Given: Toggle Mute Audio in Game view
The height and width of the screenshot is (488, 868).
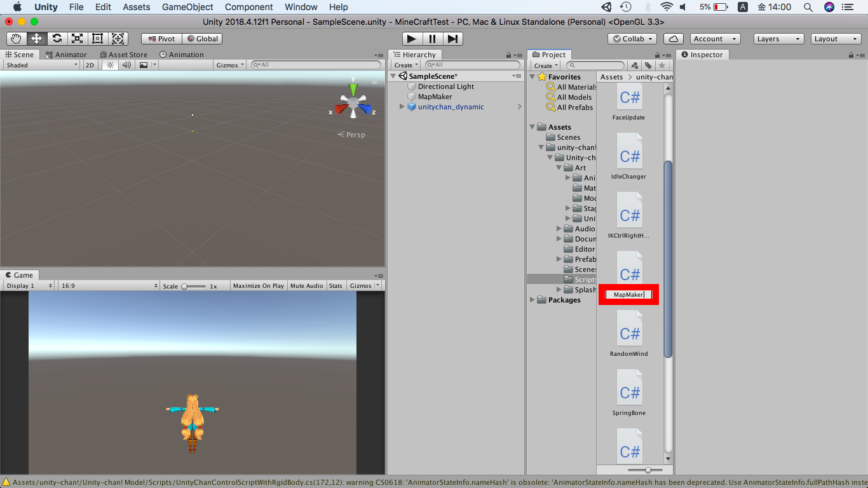Looking at the screenshot, I should tap(307, 286).
